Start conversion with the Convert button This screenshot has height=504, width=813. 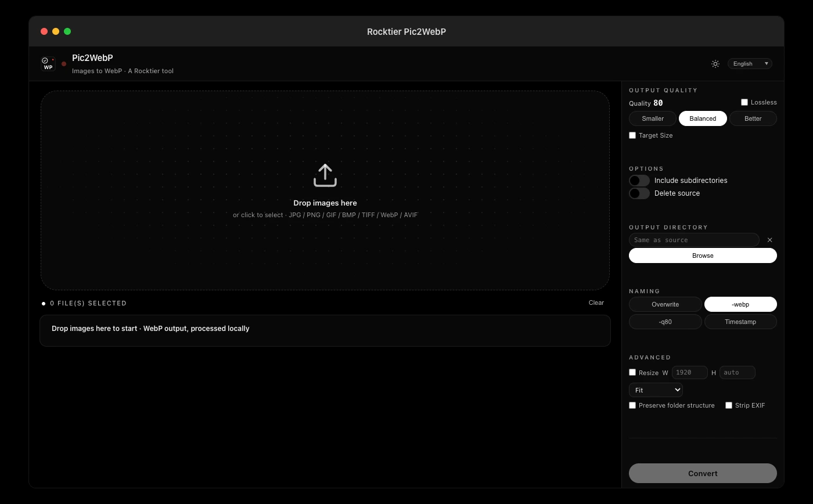click(703, 473)
